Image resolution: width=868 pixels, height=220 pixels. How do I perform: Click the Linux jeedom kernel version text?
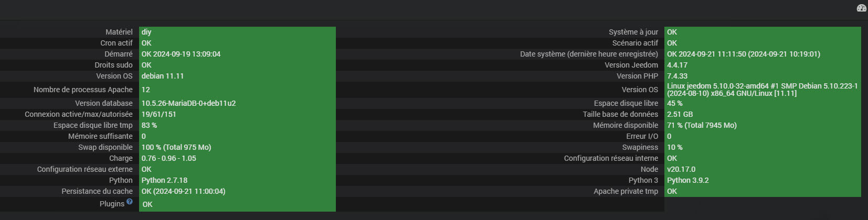[x=762, y=90]
